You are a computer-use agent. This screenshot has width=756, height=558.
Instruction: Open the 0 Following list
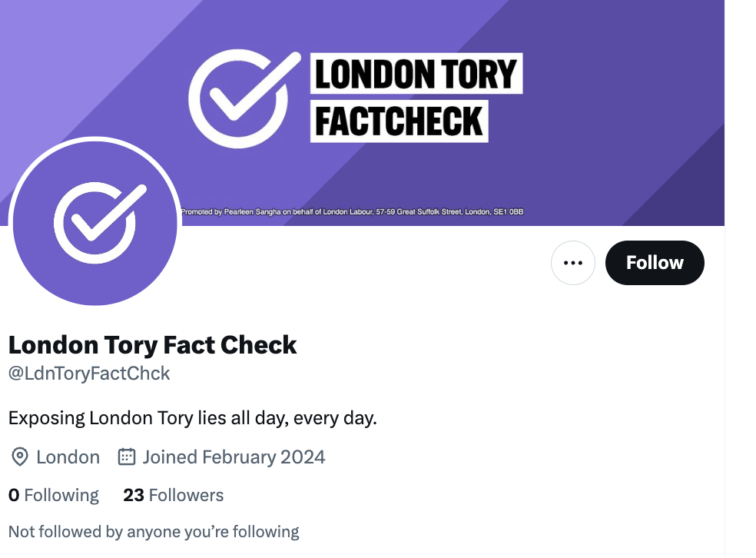coord(54,496)
